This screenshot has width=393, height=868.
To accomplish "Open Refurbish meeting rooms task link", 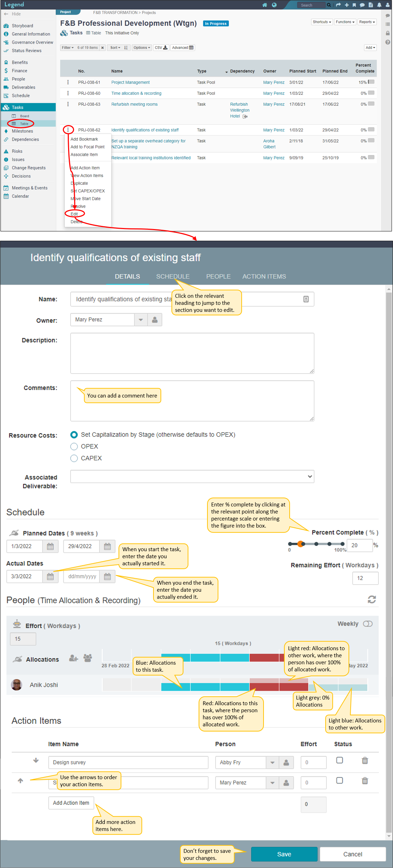I will pyautogui.click(x=134, y=104).
